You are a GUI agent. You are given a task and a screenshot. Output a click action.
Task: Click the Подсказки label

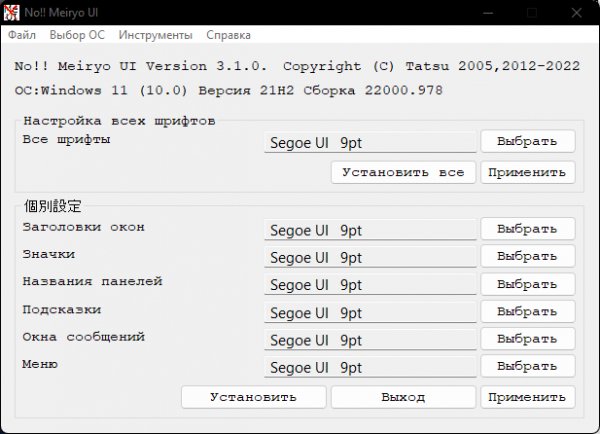click(x=62, y=309)
